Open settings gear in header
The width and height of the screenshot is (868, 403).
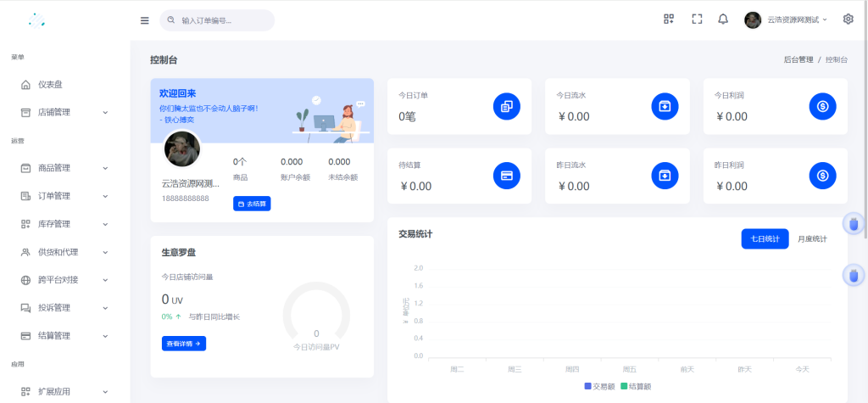[x=848, y=19]
